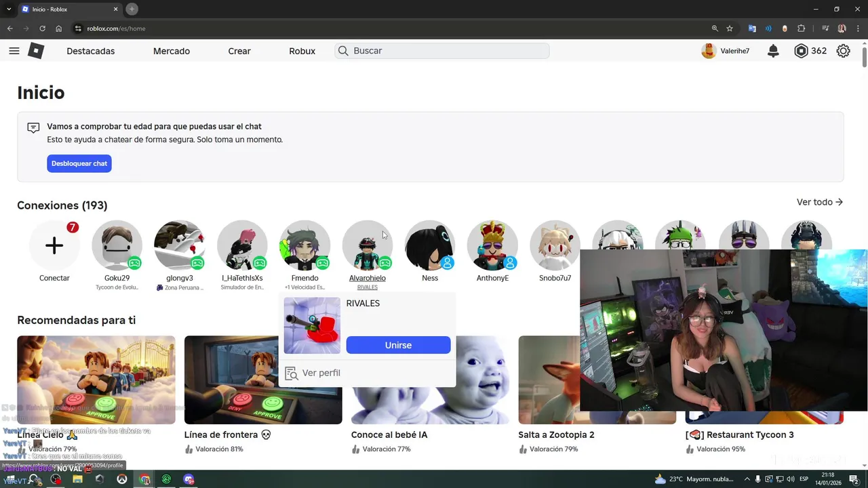Screen dimensions: 868x488
Task: Click the Alvarohielo username link
Action: [x=367, y=278]
